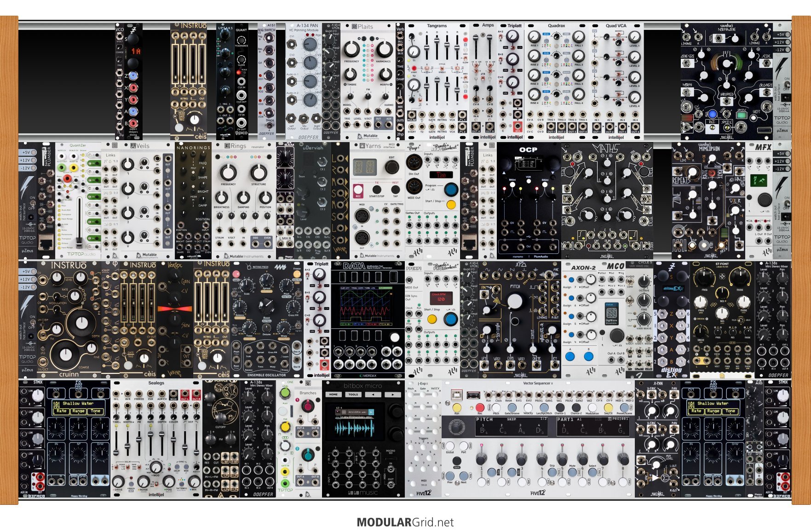
Task: Click the black Shift button on Vector Sequencer
Action: point(456,461)
